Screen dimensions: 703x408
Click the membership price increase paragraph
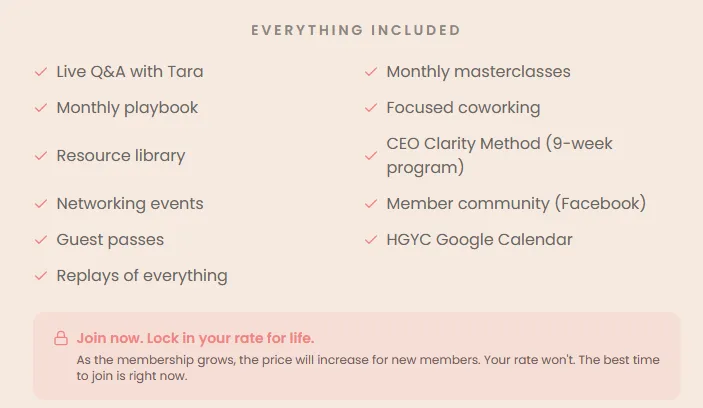tap(368, 368)
